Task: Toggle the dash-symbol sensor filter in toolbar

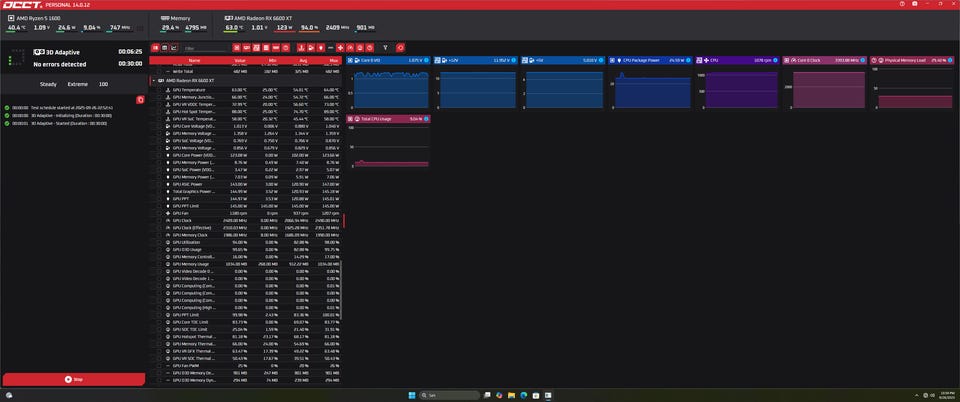Action: point(331,48)
